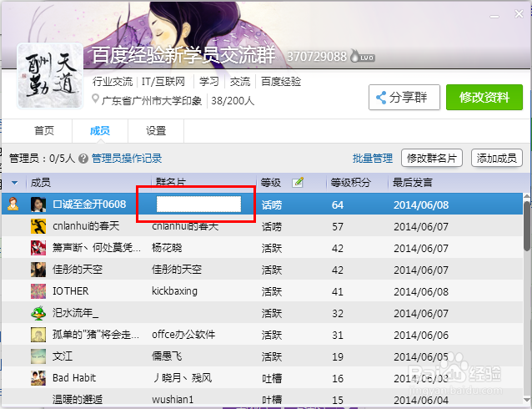Click the 交流 tag

[240, 82]
